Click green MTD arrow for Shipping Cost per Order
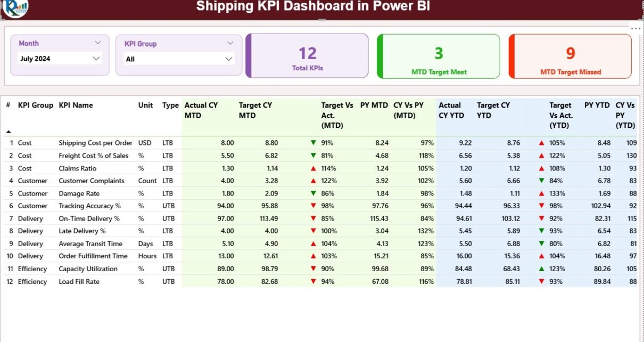The image size is (644, 342). tap(313, 143)
